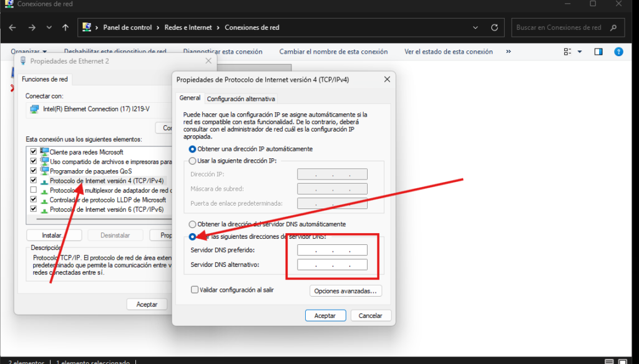Click the Back navigation arrow
The width and height of the screenshot is (639, 364).
pos(14,27)
